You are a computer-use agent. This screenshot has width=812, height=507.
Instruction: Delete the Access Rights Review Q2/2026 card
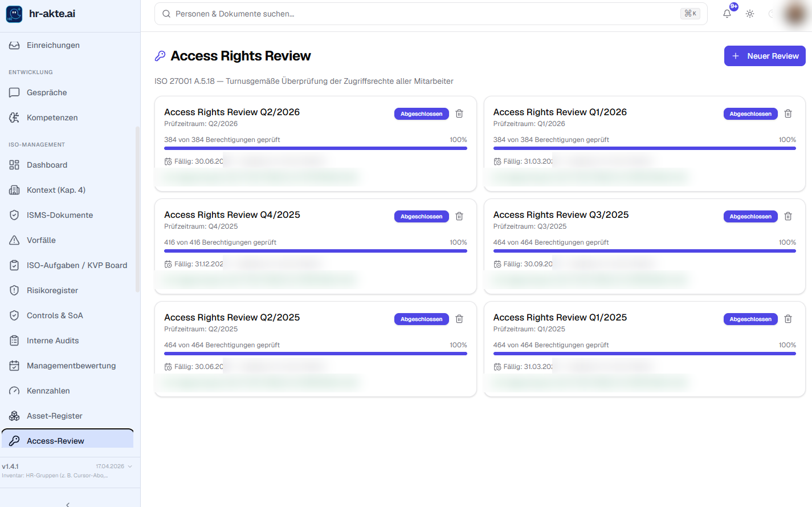[x=459, y=113]
